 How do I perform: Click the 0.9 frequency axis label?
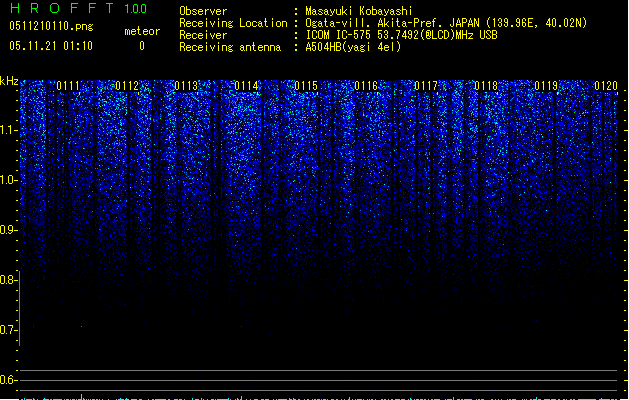8,230
